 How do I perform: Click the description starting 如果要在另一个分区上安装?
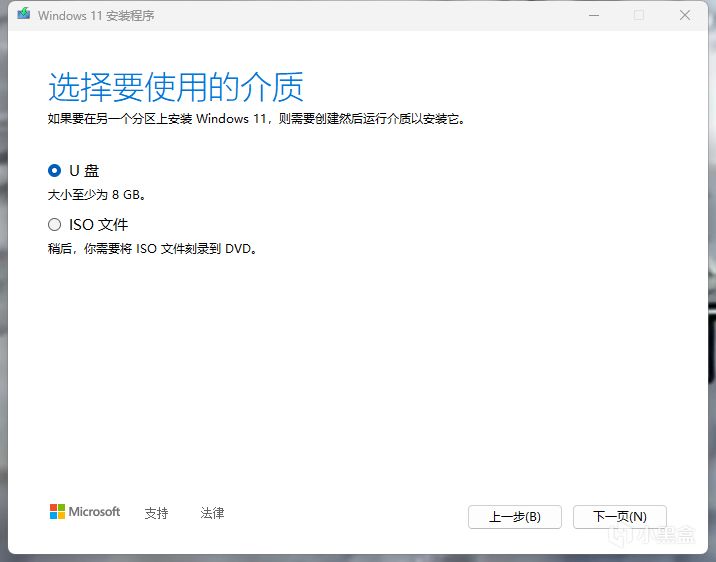[x=256, y=119]
